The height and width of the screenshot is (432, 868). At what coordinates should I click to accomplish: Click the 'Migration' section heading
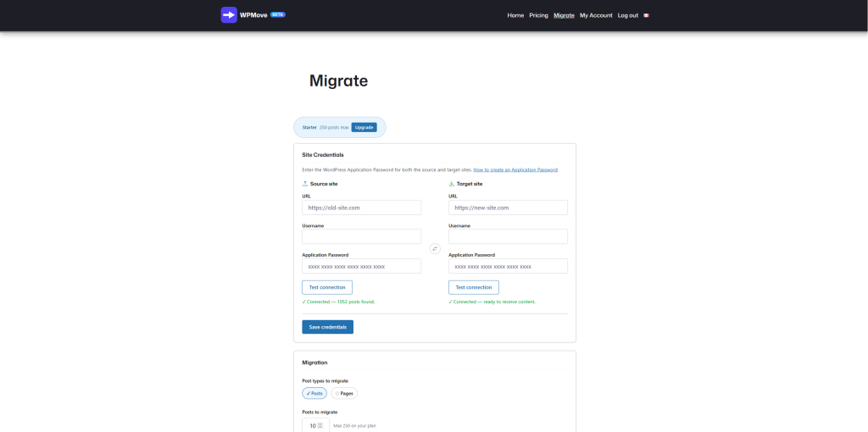click(314, 363)
